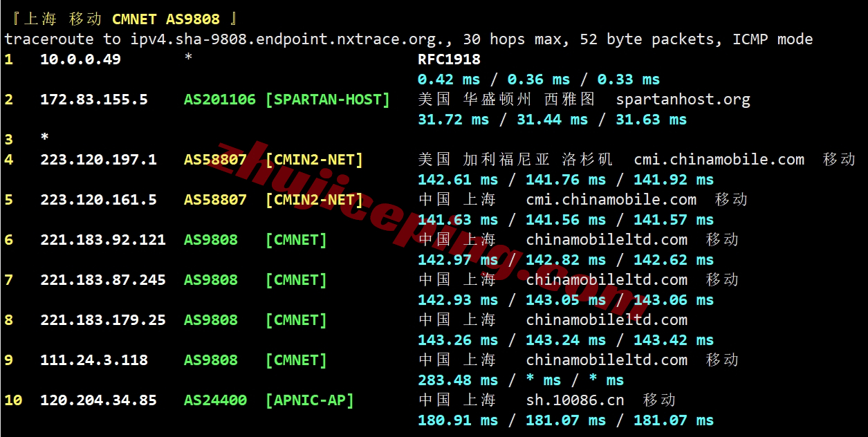Click IP address 221.183.179.25
The width and height of the screenshot is (868, 437).
(x=103, y=320)
